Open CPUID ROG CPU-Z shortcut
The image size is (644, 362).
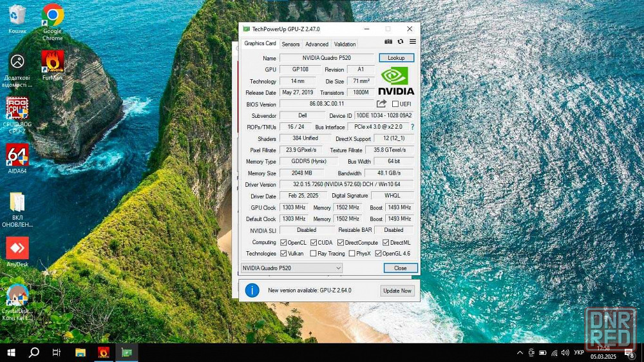click(x=17, y=115)
